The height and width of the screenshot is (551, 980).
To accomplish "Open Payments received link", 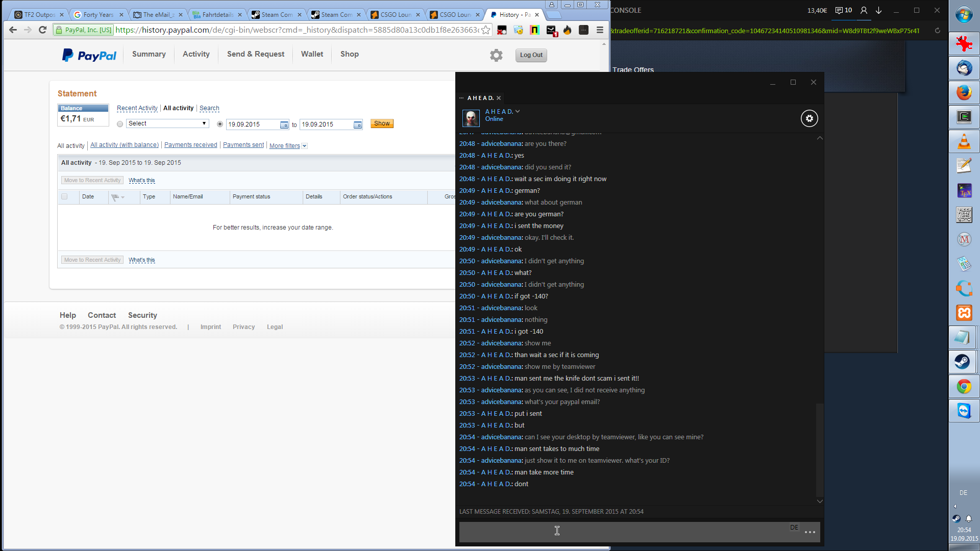I will coord(190,145).
